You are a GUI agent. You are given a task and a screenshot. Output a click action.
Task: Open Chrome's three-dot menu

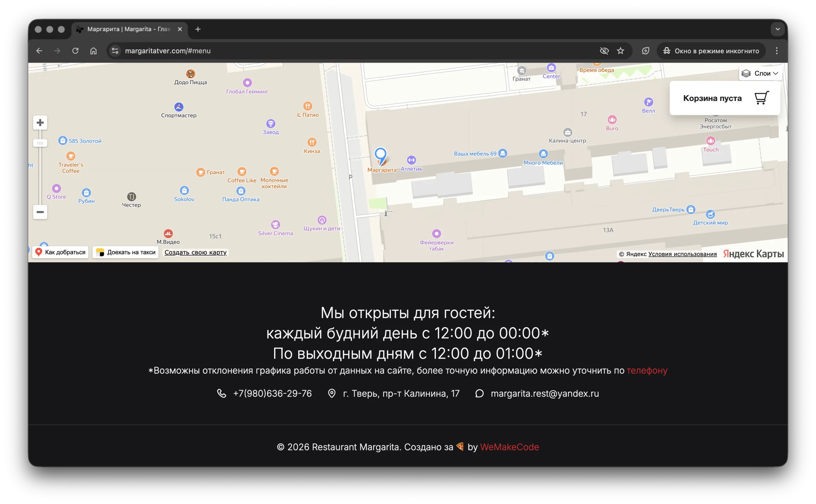pyautogui.click(x=777, y=51)
